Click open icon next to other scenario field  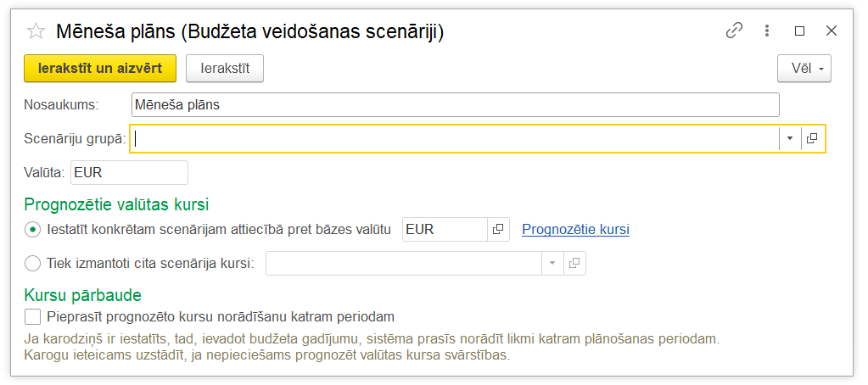574,264
